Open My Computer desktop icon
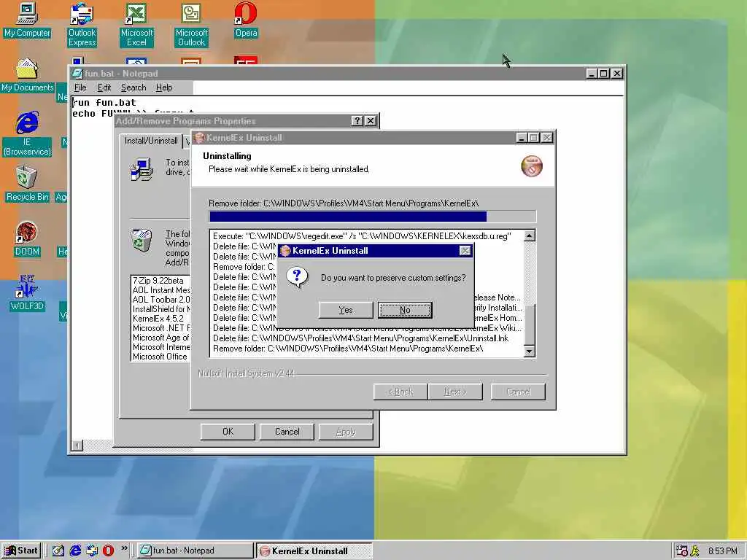This screenshot has height=560, width=747. (27, 20)
